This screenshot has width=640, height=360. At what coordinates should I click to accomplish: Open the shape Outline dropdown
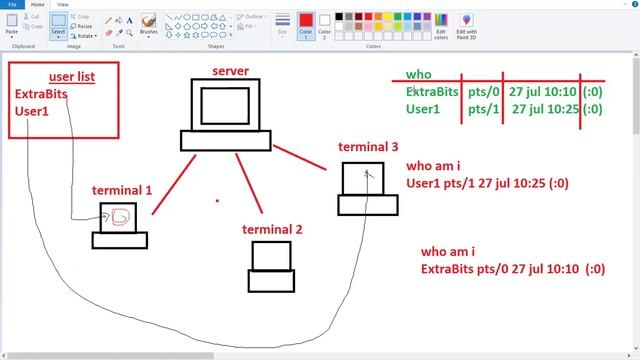[251, 17]
